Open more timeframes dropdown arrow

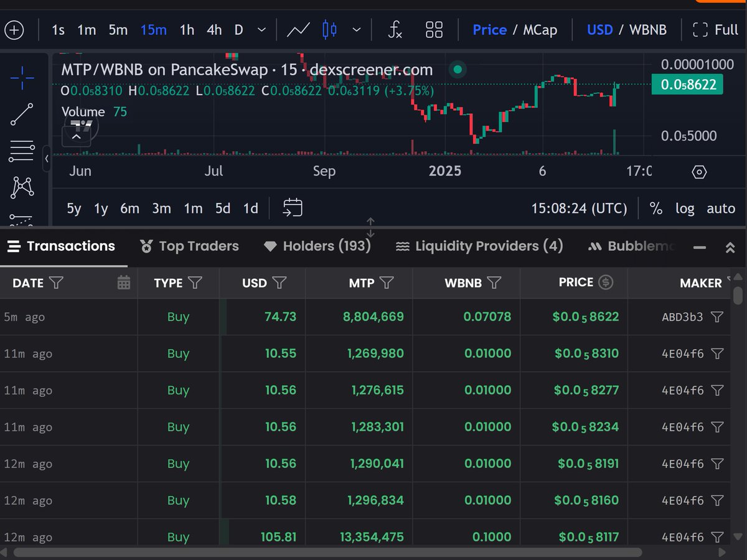click(262, 30)
